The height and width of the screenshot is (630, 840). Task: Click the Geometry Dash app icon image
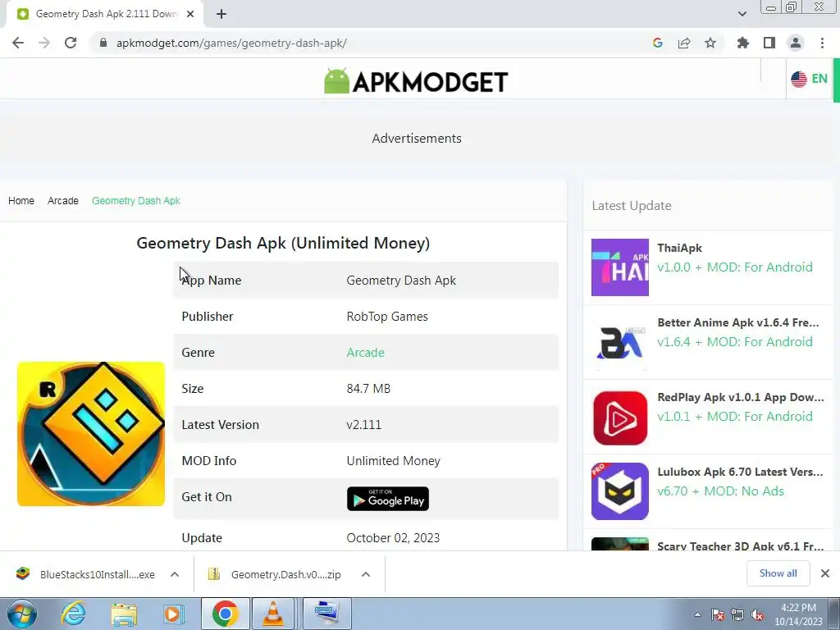(91, 433)
